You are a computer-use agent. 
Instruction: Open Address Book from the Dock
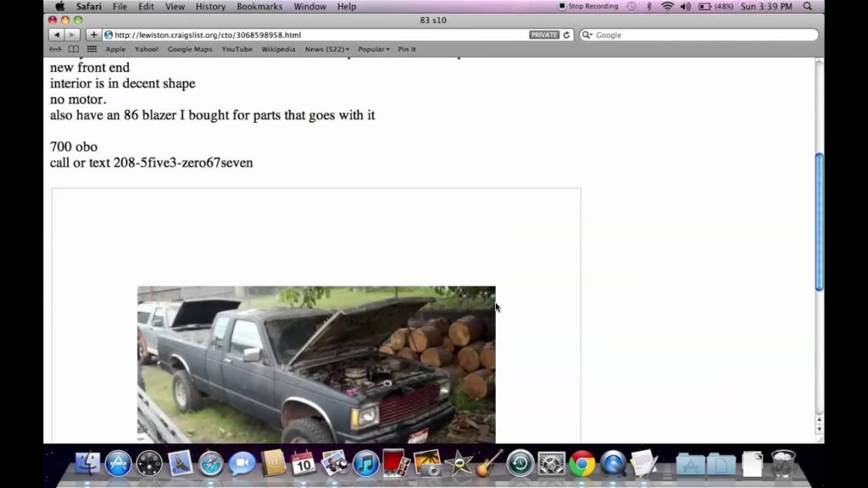click(x=273, y=463)
